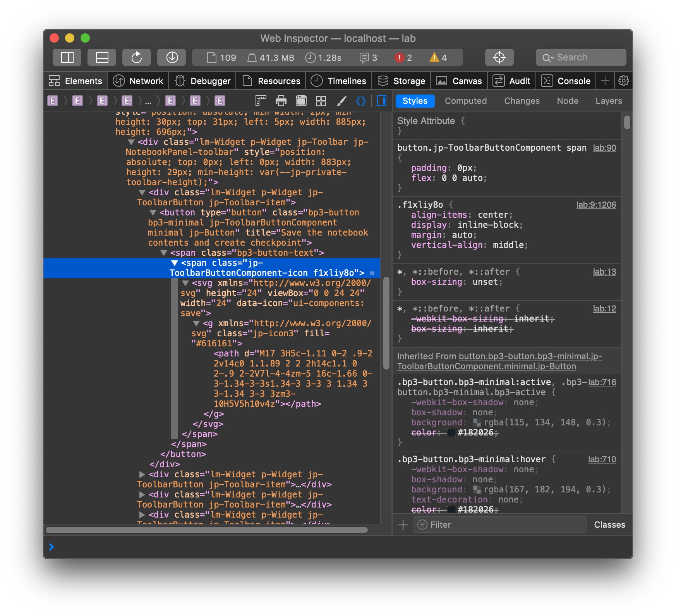This screenshot has width=676, height=616.
Task: Collapse the jp-NotebookPanel-toolbar div node
Action: (x=131, y=142)
